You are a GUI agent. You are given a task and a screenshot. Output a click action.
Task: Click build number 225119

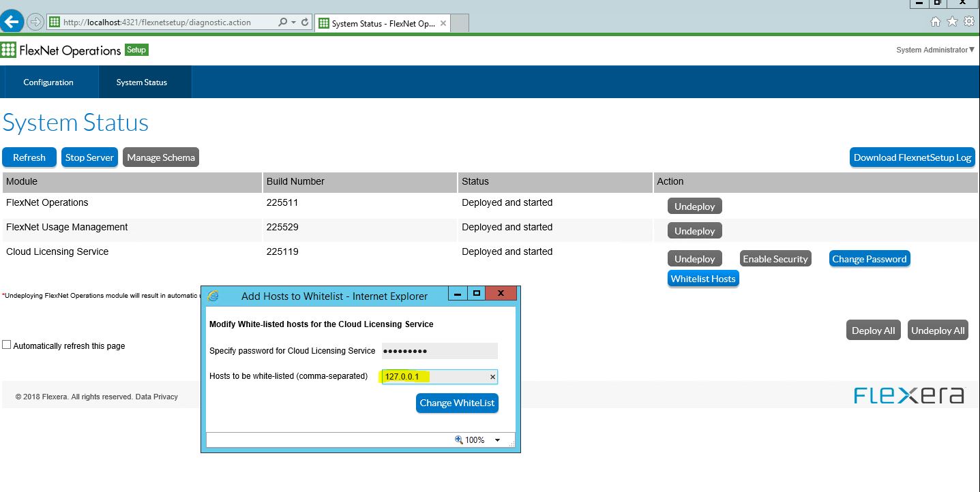[x=282, y=251]
